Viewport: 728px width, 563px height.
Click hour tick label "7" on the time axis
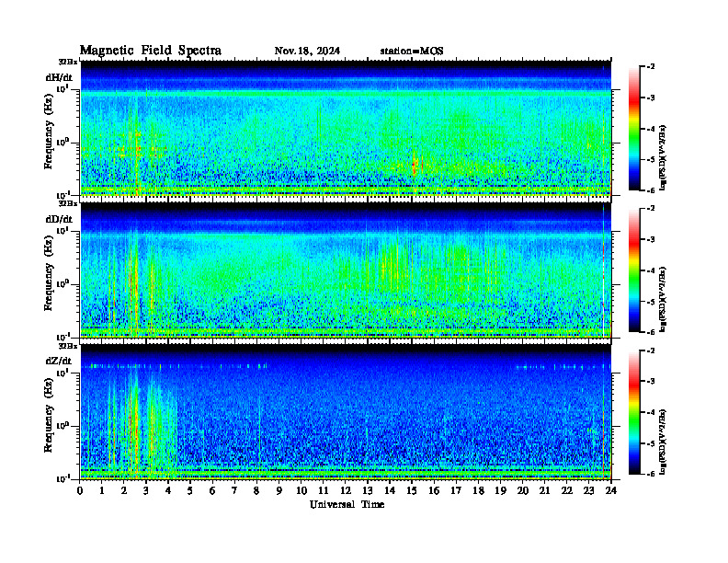[235, 491]
